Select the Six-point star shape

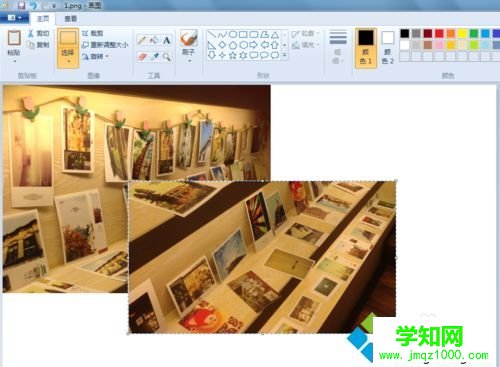(243, 55)
